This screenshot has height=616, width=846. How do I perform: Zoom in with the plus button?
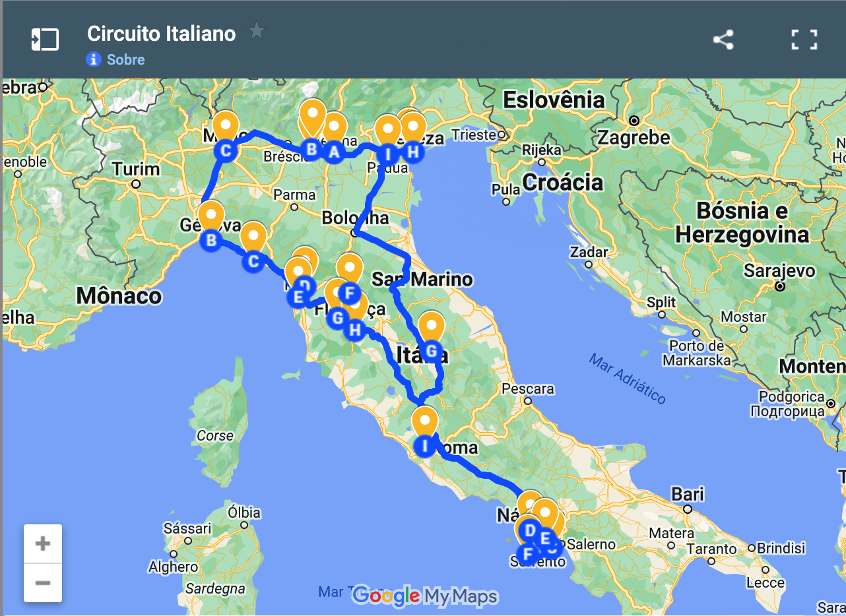pyautogui.click(x=43, y=544)
